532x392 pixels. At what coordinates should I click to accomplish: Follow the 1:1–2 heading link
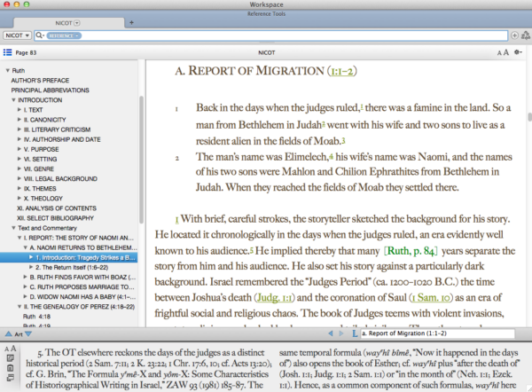(x=342, y=71)
